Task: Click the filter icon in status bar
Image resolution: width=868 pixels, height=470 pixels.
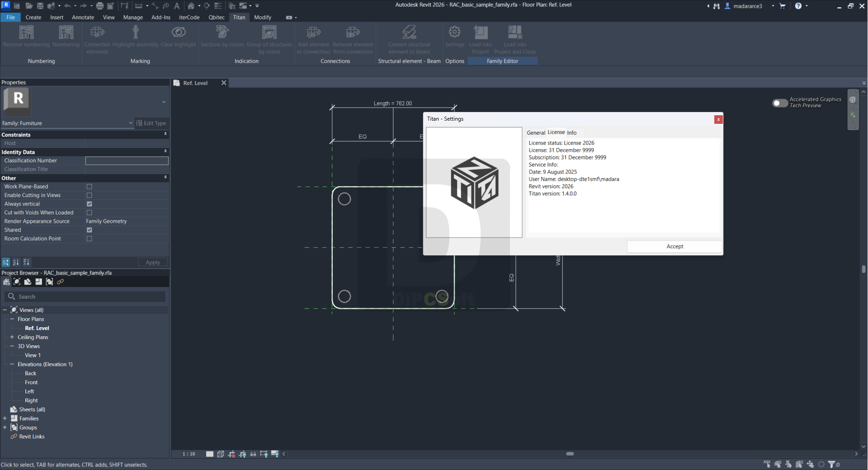Action: tap(831, 464)
